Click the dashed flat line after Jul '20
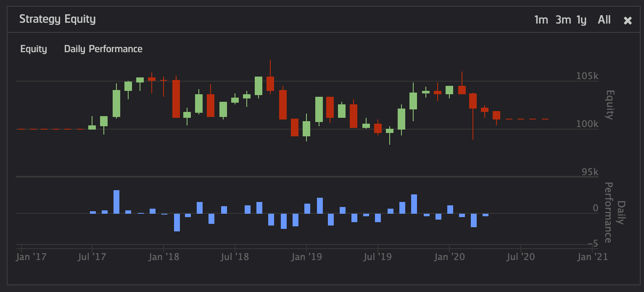The height and width of the screenshot is (292, 644). coord(527,119)
